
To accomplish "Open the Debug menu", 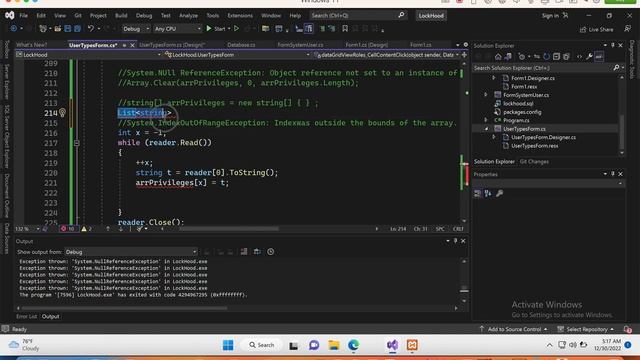I will [144, 16].
